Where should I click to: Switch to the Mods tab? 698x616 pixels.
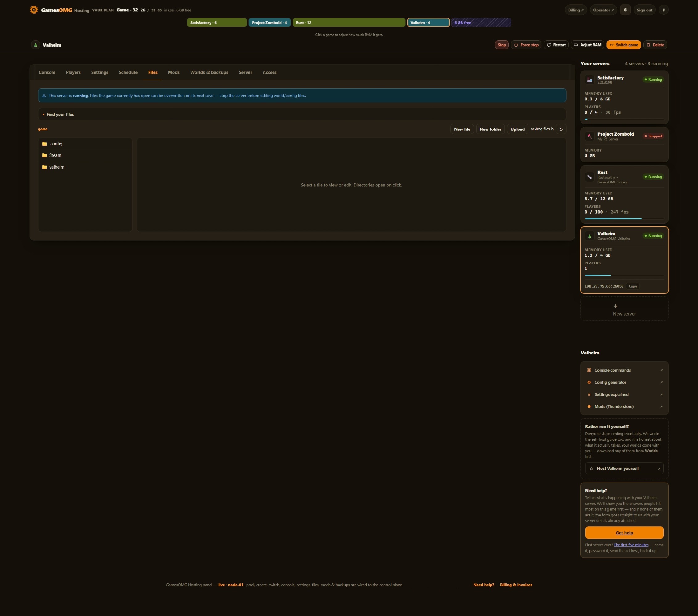pyautogui.click(x=174, y=72)
